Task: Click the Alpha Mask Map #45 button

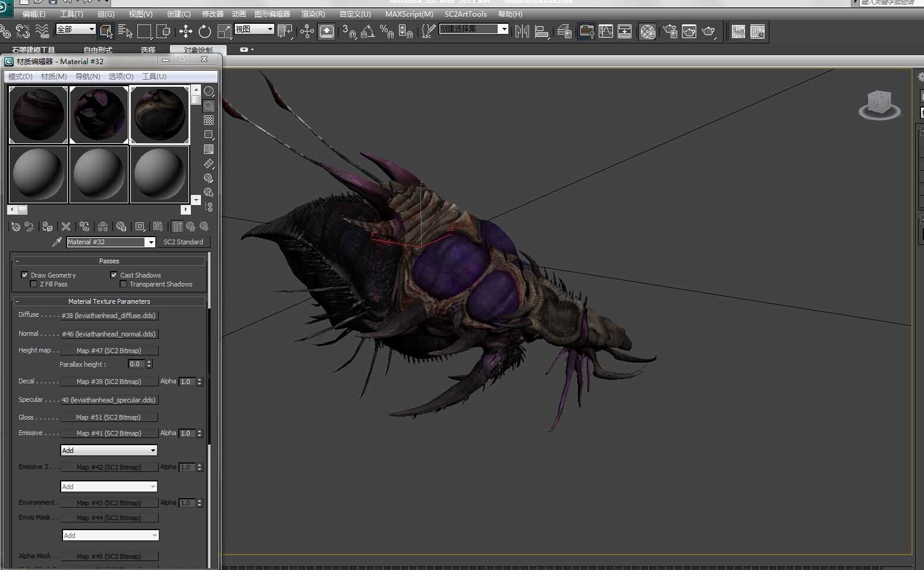Action: point(109,556)
